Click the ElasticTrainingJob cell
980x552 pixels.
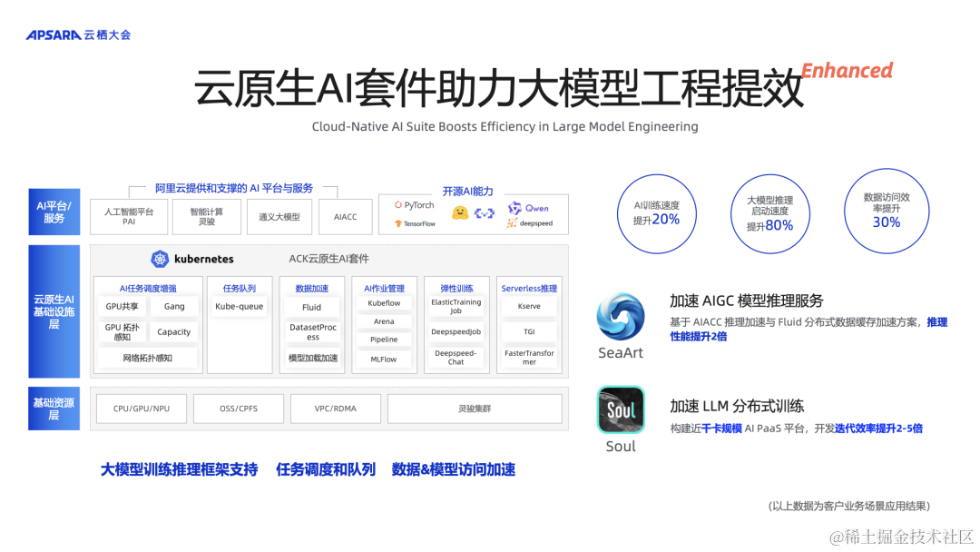[456, 306]
